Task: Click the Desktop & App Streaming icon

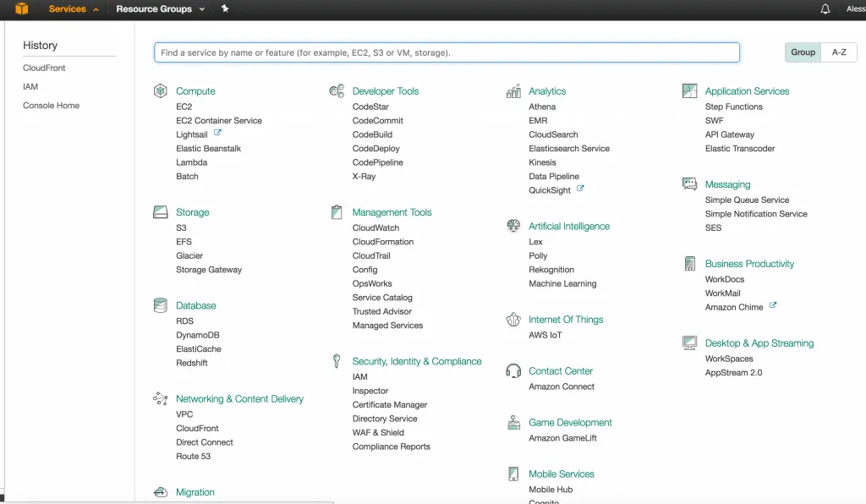Action: [x=689, y=342]
